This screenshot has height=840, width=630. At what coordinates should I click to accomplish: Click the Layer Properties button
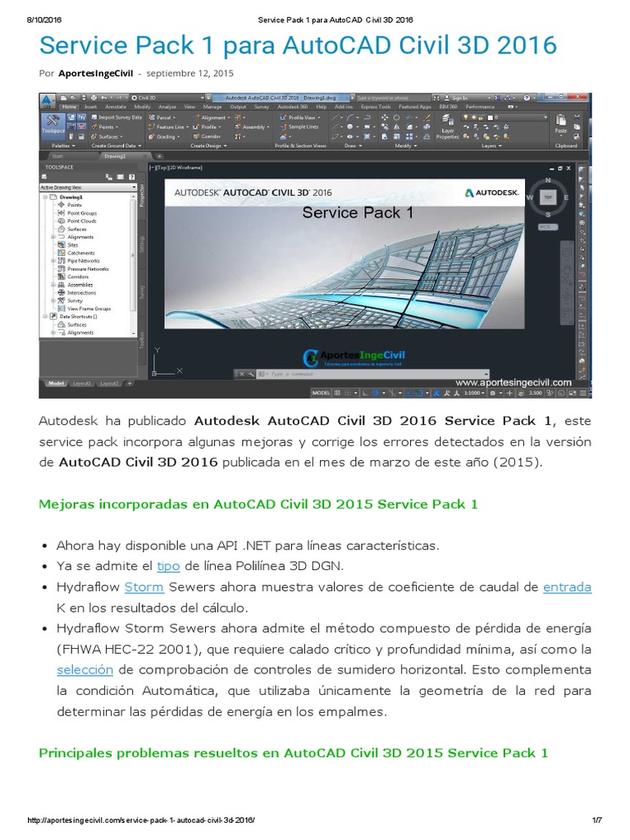[447, 129]
